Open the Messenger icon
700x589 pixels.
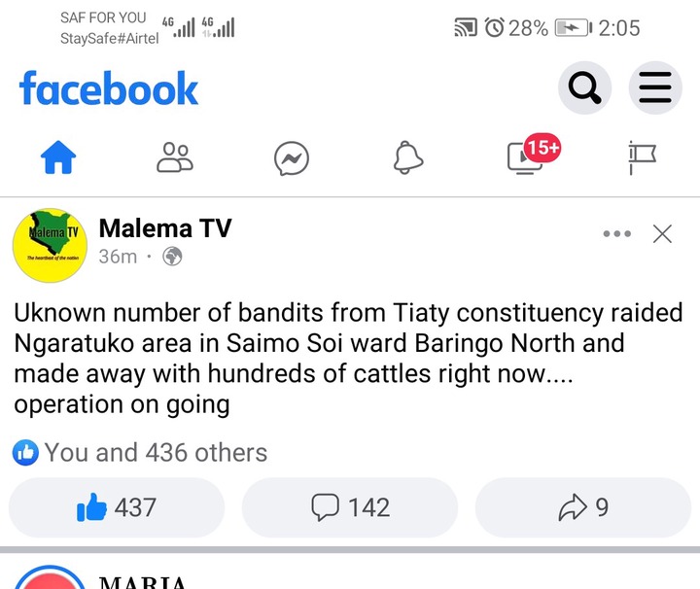[x=292, y=157]
